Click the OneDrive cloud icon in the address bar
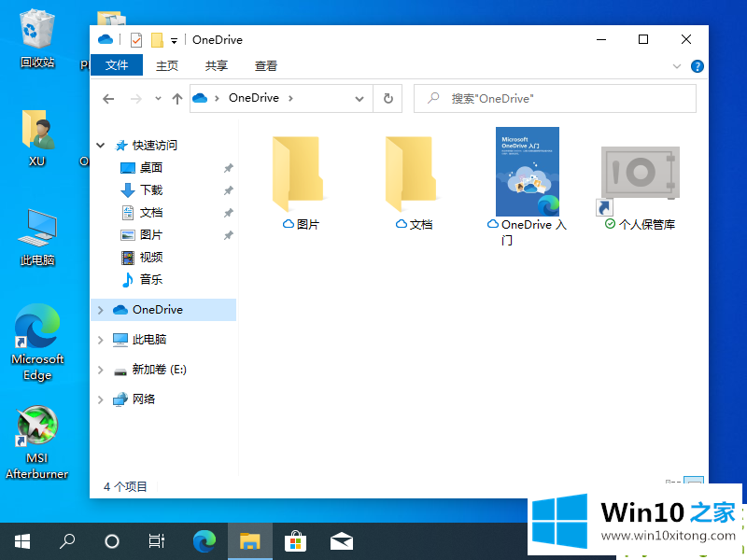747x560 pixels. pos(200,98)
